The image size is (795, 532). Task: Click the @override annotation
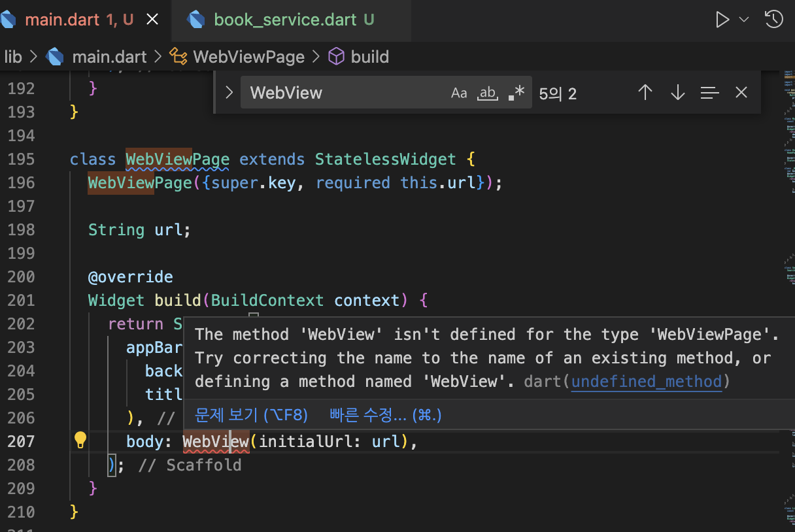pos(131,277)
